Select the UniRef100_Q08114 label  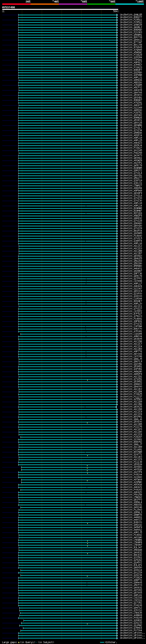point(131,570)
